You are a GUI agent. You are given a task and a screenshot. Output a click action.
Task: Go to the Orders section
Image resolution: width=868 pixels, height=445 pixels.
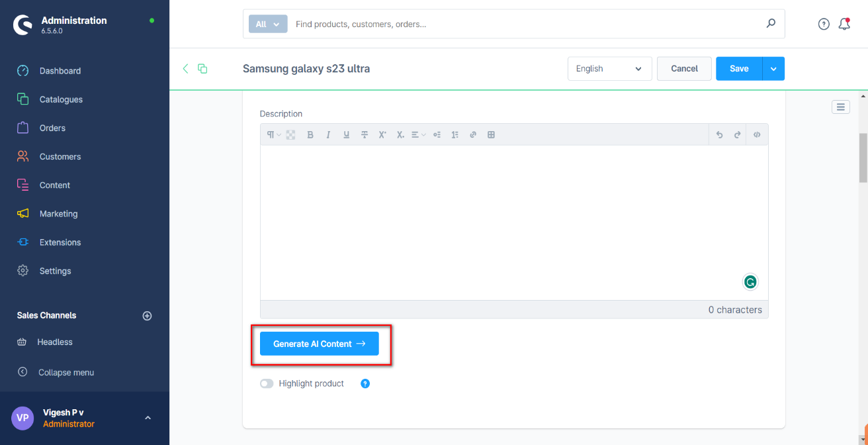tap(52, 128)
